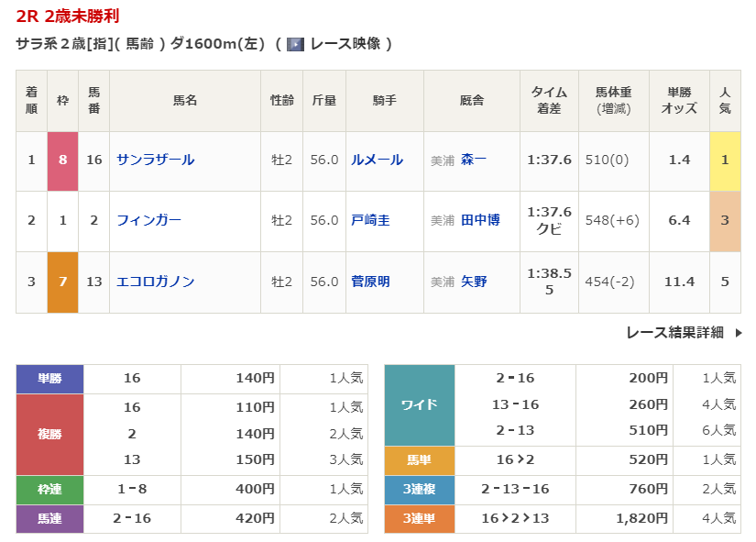Open trainer 矢野 page
The height and width of the screenshot is (542, 756).
click(474, 282)
